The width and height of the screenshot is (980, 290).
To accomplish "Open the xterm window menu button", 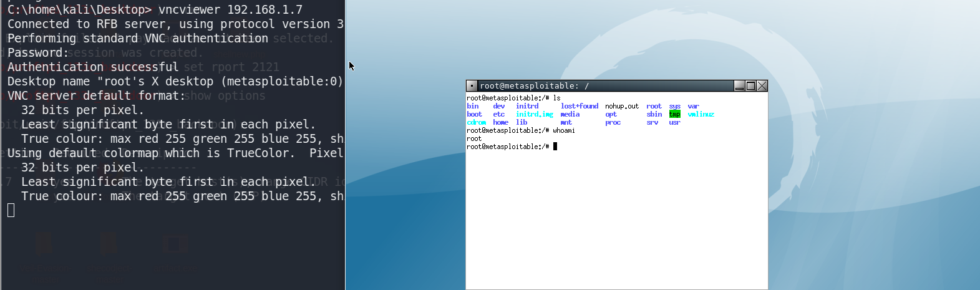I will pyautogui.click(x=472, y=86).
